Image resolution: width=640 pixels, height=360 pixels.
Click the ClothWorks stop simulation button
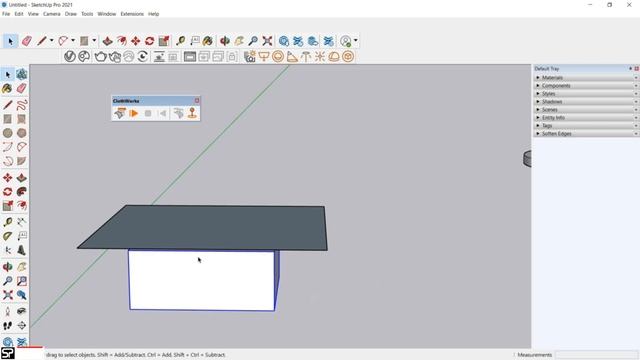pos(148,113)
